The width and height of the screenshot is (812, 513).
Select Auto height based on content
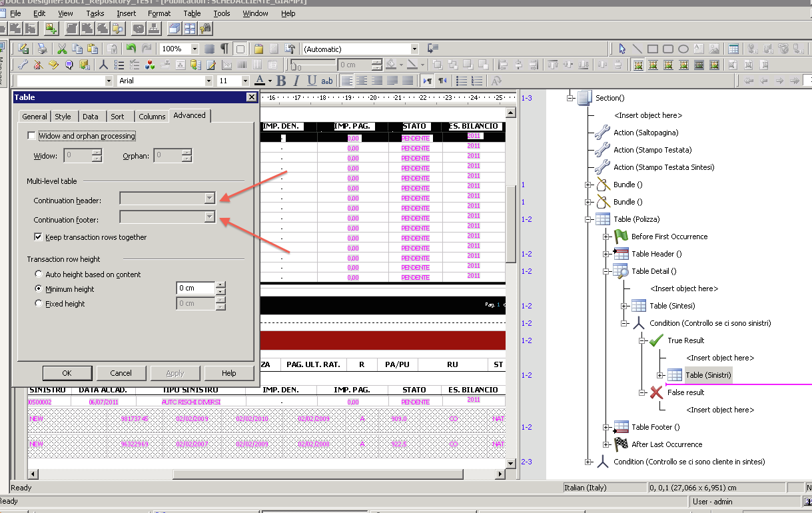click(x=38, y=274)
